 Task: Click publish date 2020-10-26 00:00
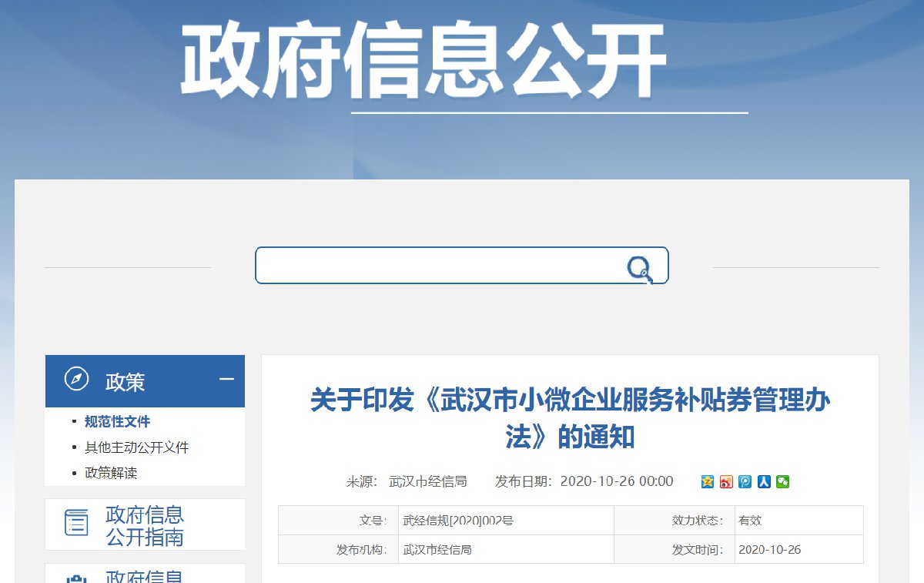pyautogui.click(x=617, y=481)
